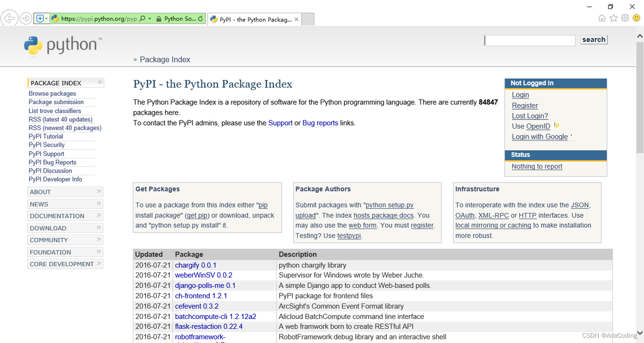Click the Login link

click(x=520, y=95)
